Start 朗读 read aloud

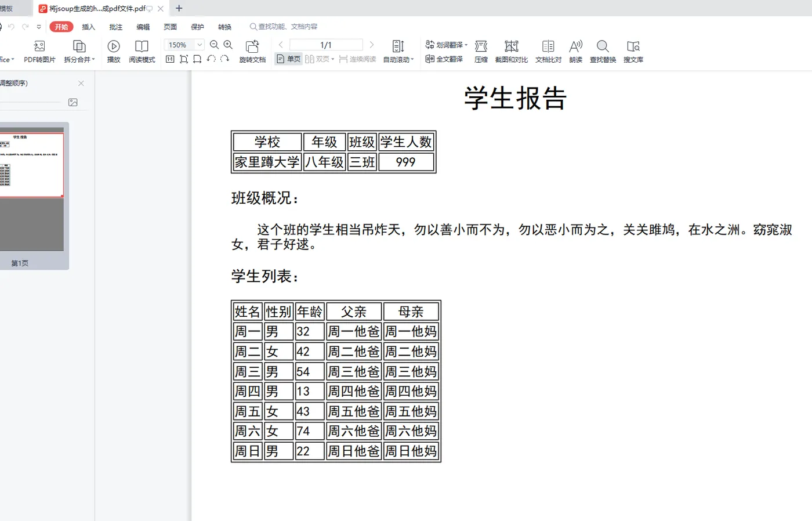pos(575,52)
